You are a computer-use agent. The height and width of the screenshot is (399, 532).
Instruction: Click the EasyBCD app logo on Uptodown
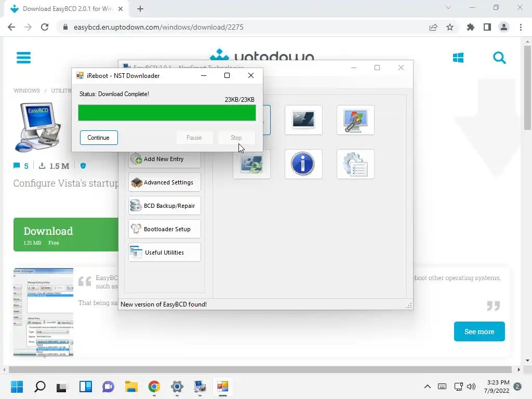coord(38,127)
